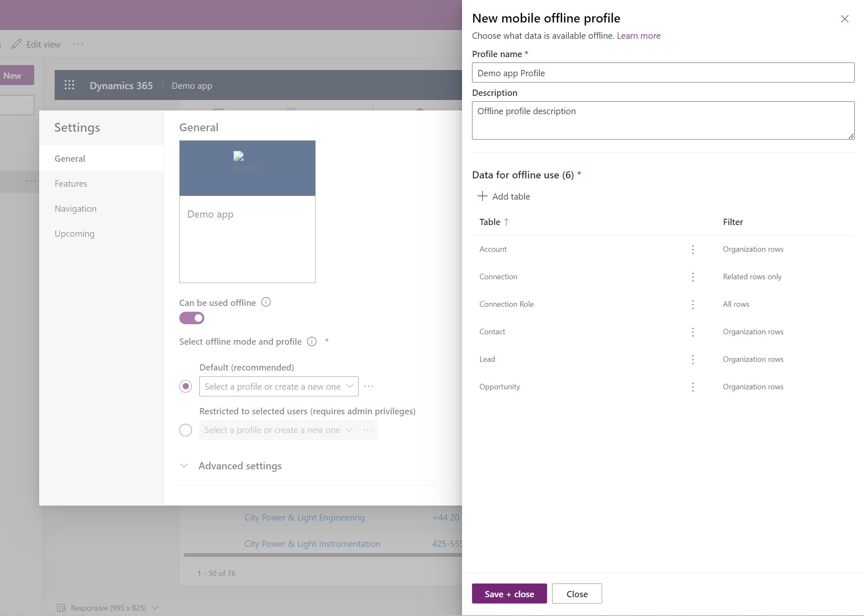Click the Dynamics 365 grid apps icon

[x=69, y=85]
